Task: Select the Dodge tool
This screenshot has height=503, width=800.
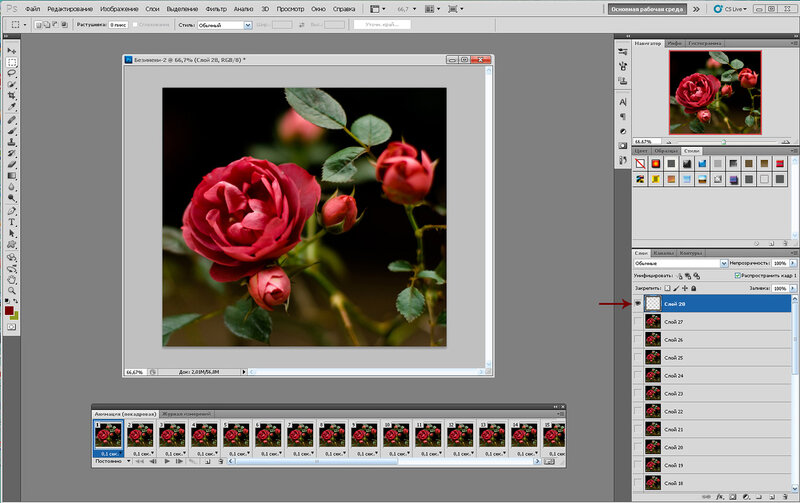Action: tap(11, 198)
